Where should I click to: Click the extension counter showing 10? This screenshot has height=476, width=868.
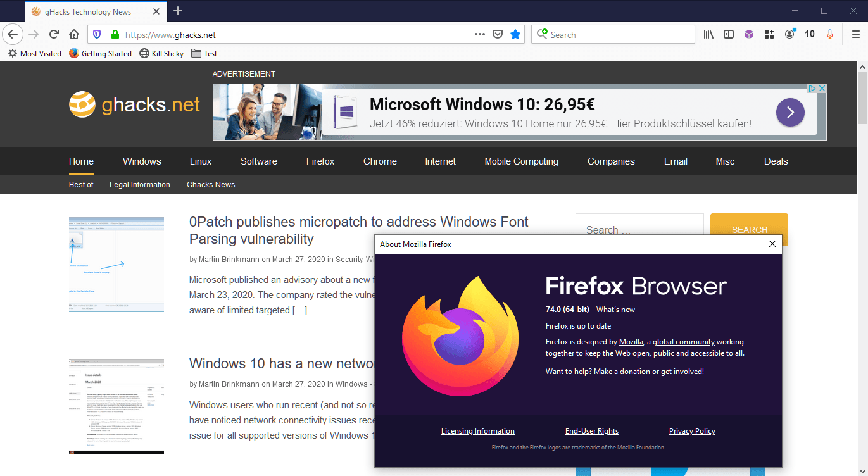click(810, 34)
